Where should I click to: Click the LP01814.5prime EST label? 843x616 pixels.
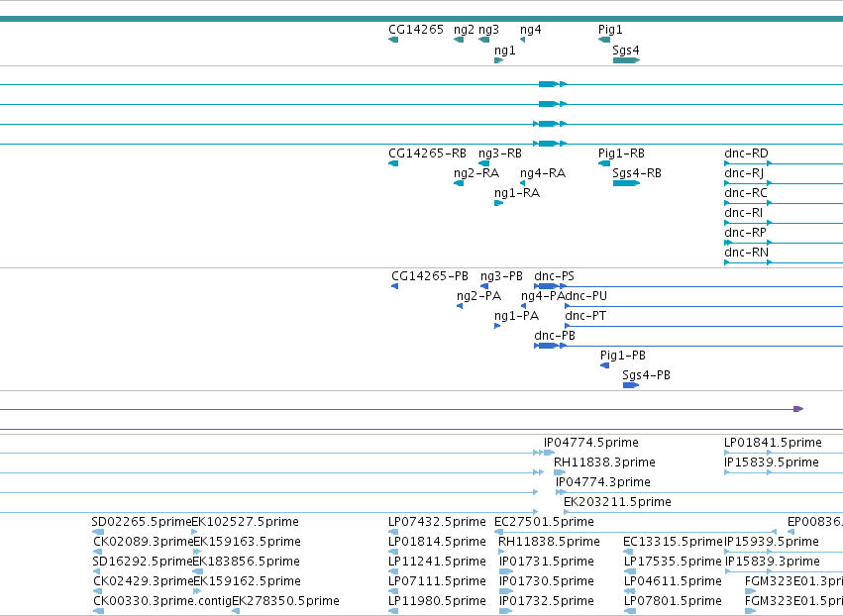(437, 542)
